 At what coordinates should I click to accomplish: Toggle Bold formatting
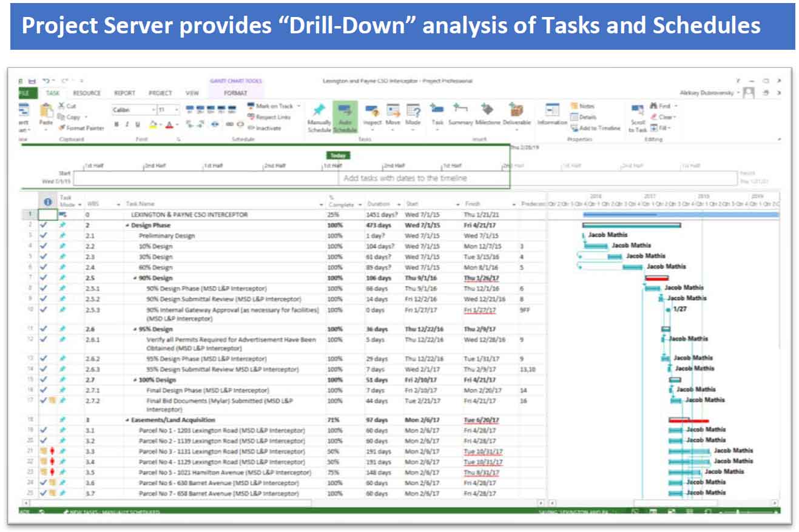(117, 124)
